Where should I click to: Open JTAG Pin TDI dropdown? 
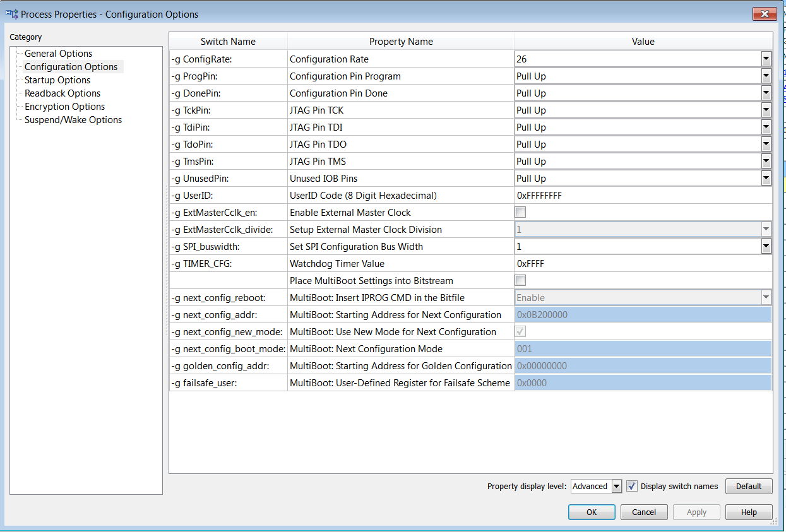[766, 127]
